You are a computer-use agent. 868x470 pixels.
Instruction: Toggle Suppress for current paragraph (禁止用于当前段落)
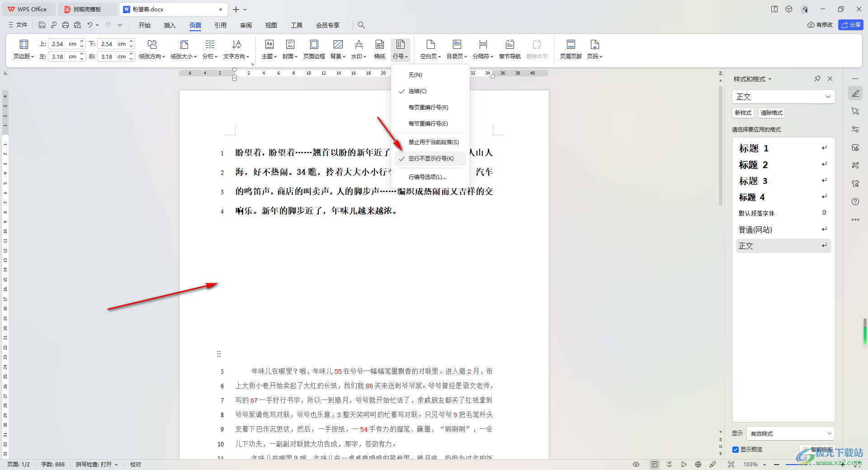click(430, 142)
